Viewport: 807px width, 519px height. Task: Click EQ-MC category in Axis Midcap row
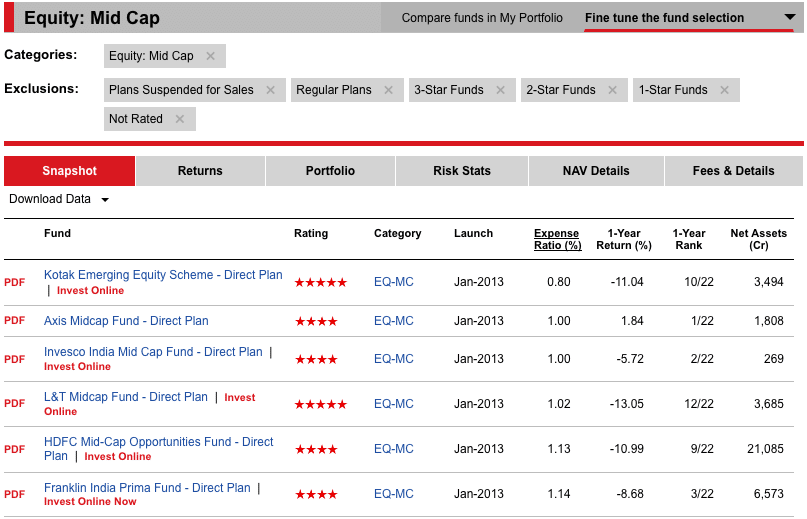tap(394, 321)
